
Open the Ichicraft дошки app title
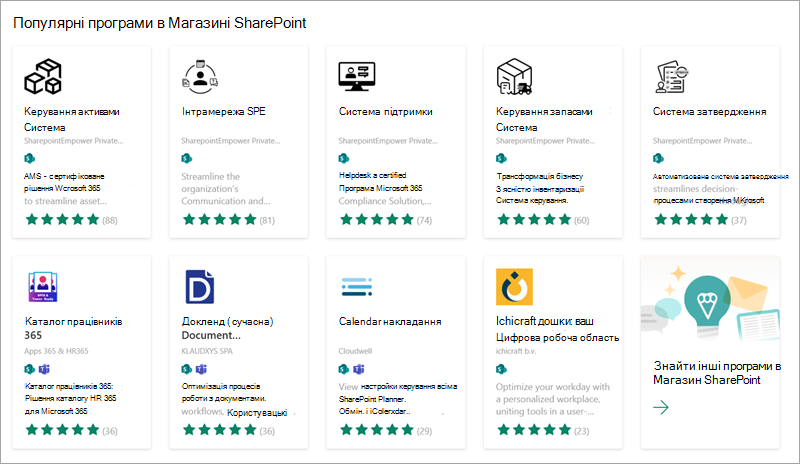[557, 329]
